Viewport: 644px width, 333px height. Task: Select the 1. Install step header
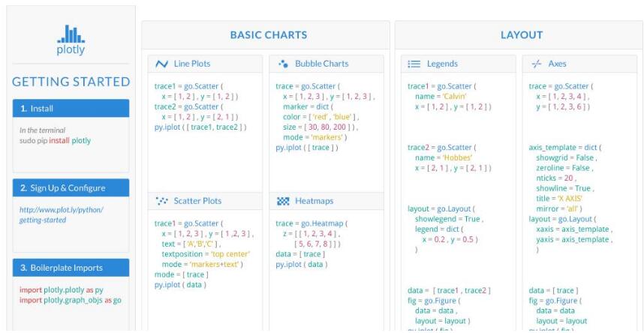click(71, 109)
